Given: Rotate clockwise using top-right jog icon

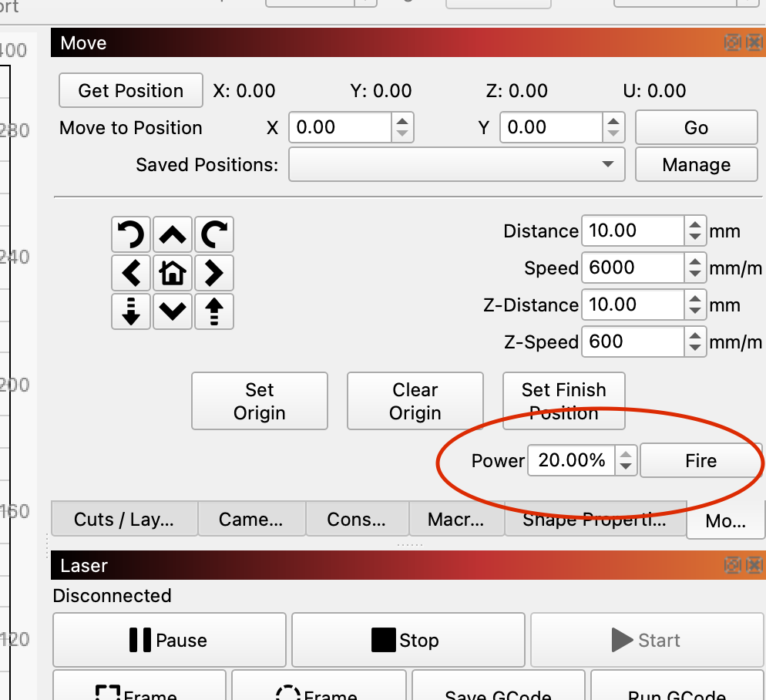Looking at the screenshot, I should click(213, 235).
